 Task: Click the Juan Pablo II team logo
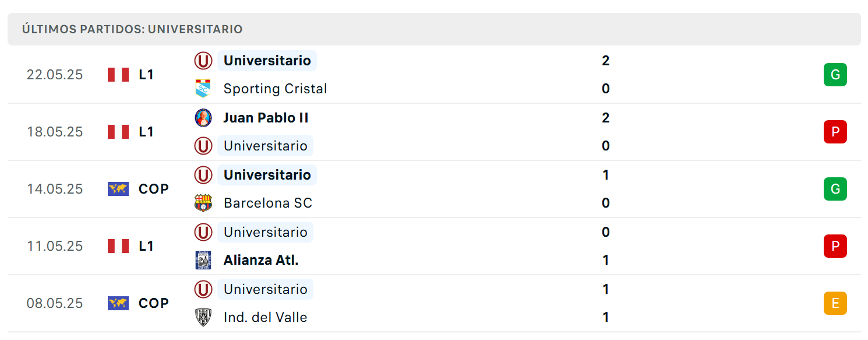click(203, 118)
